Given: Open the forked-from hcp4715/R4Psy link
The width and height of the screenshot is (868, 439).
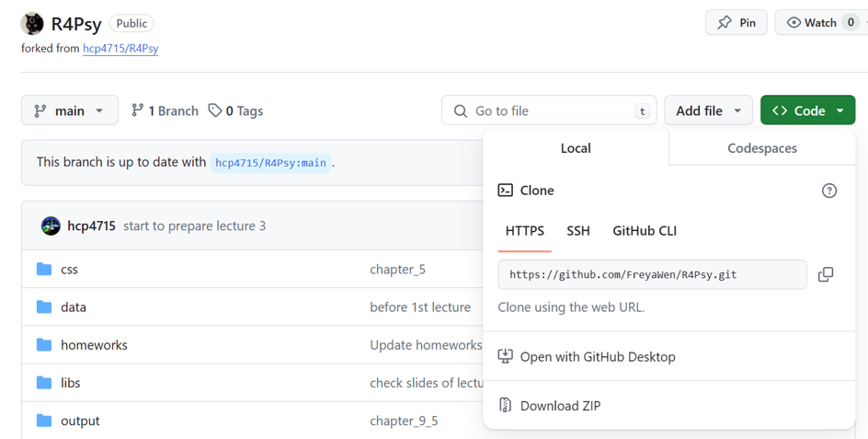Looking at the screenshot, I should click(120, 49).
